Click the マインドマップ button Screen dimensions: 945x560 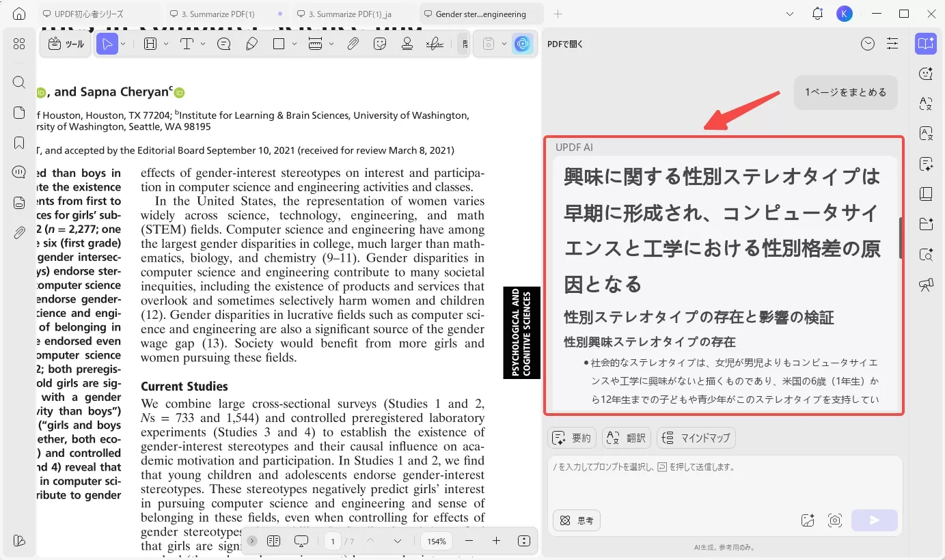pos(696,438)
